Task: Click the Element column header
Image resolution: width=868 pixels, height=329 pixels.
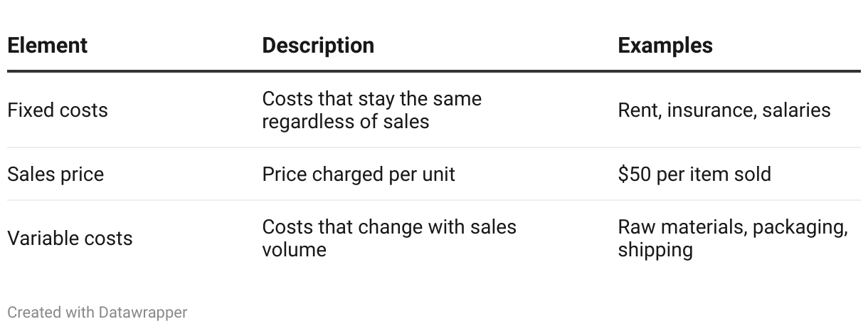Action: pos(47,46)
